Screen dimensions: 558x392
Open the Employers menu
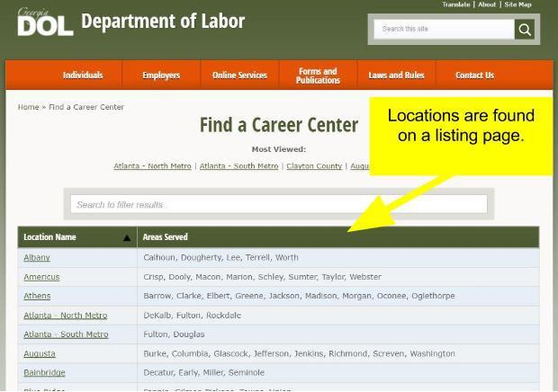pyautogui.click(x=161, y=76)
